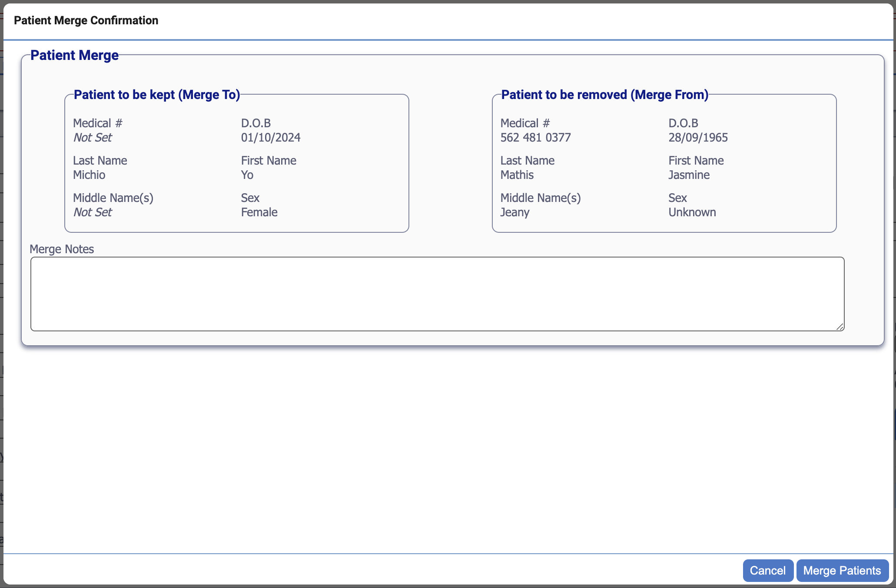Click the First Name Jasmine text
The height and width of the screenshot is (588, 896).
688,175
